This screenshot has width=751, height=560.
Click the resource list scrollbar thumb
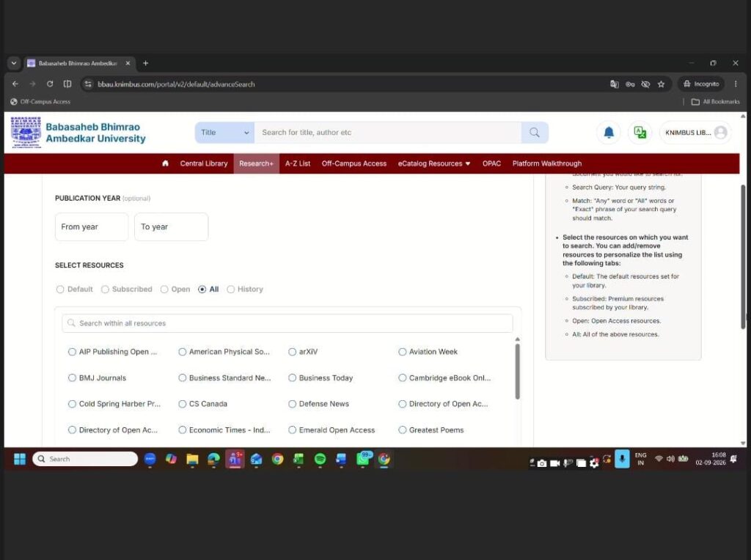517,372
